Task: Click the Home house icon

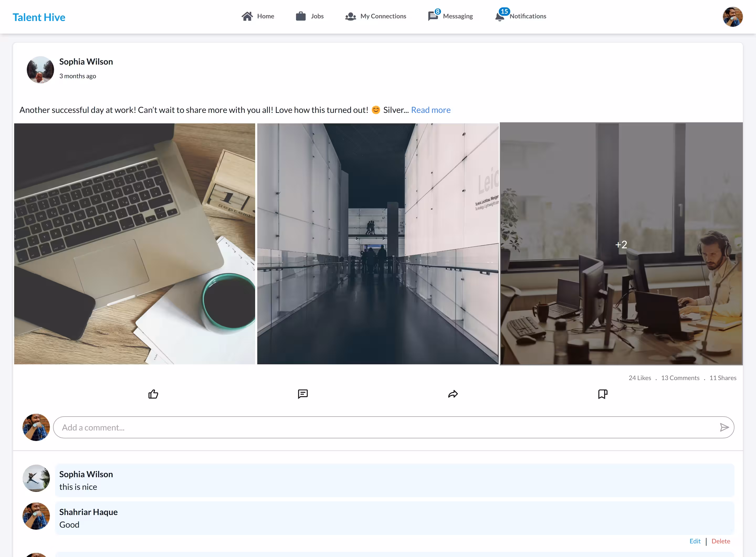Action: click(247, 16)
